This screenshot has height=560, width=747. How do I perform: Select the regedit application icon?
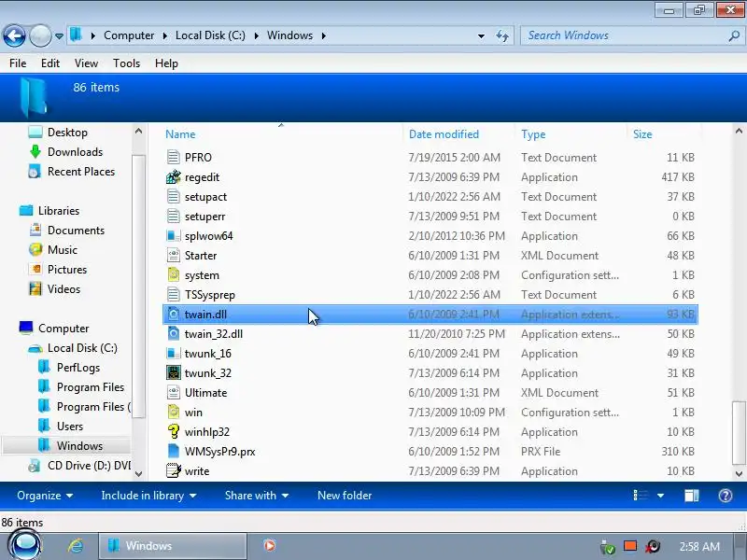174,177
